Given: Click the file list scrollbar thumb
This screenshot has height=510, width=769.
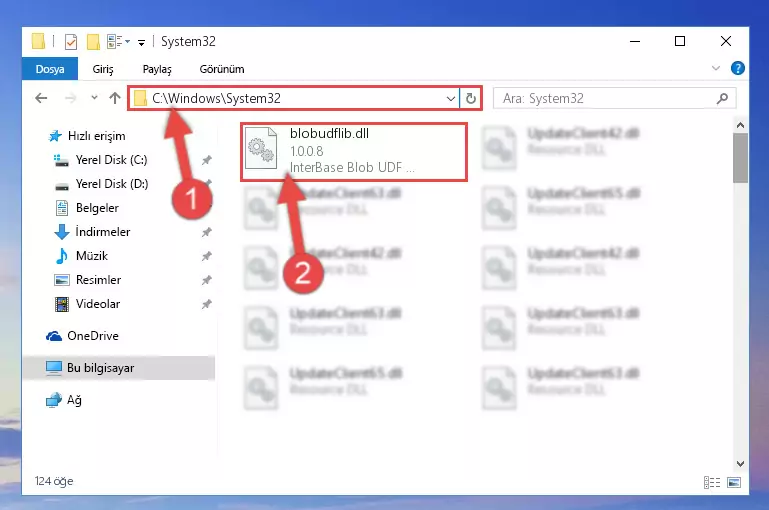Looking at the screenshot, I should (x=740, y=158).
